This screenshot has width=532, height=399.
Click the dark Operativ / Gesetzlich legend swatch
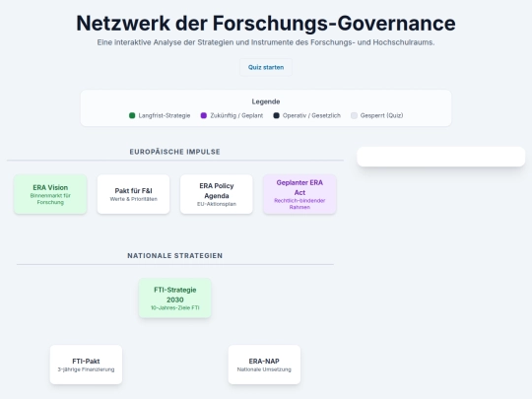point(276,115)
